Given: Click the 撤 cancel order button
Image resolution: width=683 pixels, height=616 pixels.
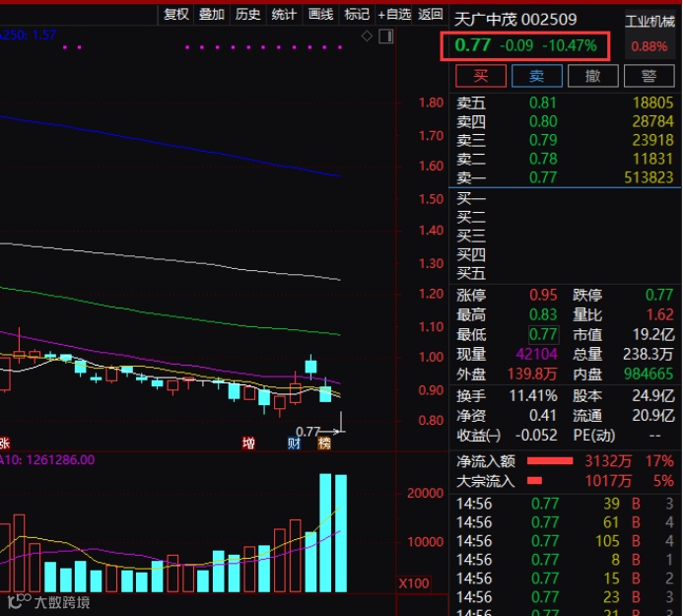Looking at the screenshot, I should [x=593, y=76].
